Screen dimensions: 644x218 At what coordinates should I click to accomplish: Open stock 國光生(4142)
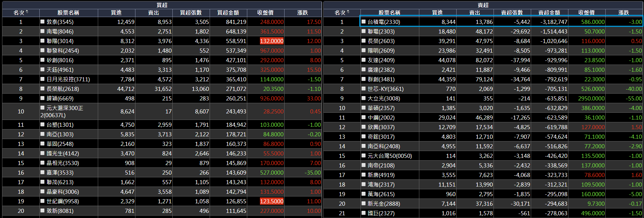click(x=63, y=153)
